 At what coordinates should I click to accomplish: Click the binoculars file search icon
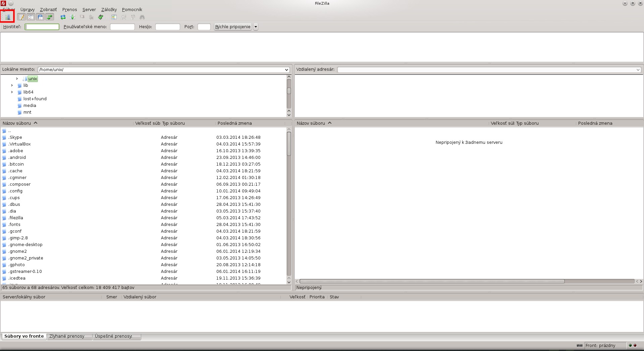[x=142, y=17]
